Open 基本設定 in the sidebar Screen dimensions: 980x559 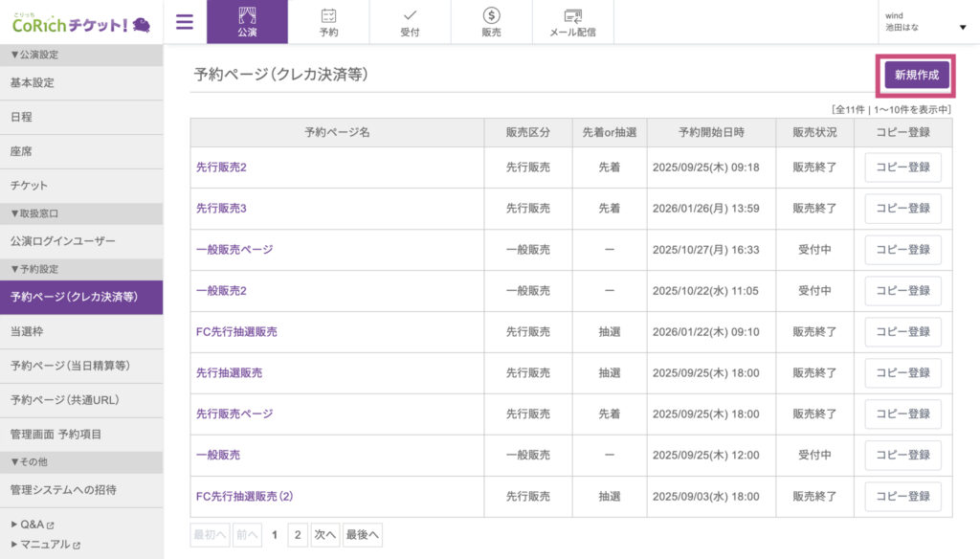click(33, 83)
